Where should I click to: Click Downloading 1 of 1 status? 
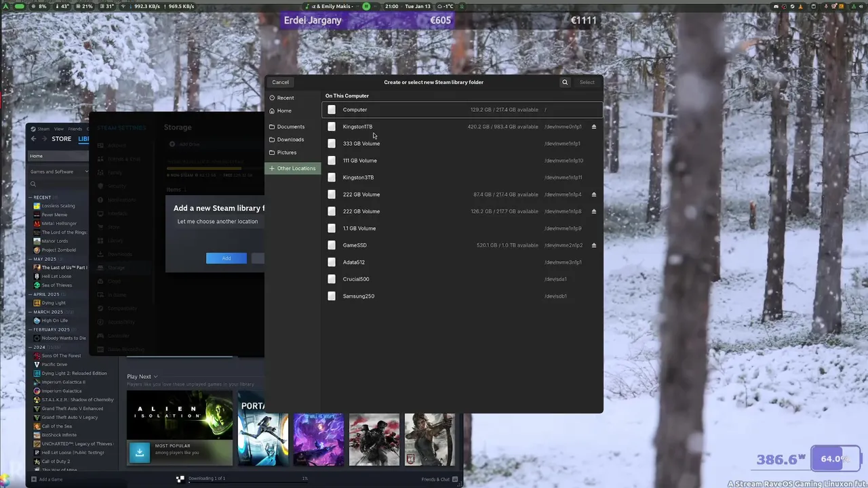tap(206, 479)
